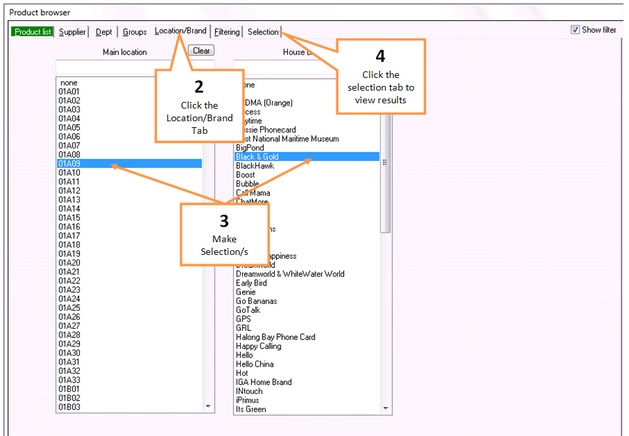Viewport: 629px width, 436px height.
Task: Click the down arrow of Main location list scrollbar
Action: coord(208,407)
